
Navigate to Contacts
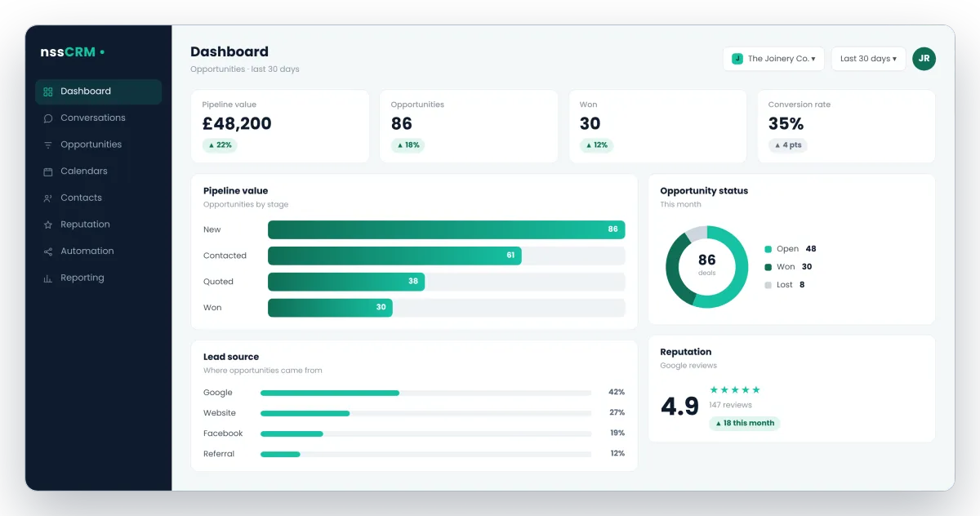pyautogui.click(x=98, y=198)
